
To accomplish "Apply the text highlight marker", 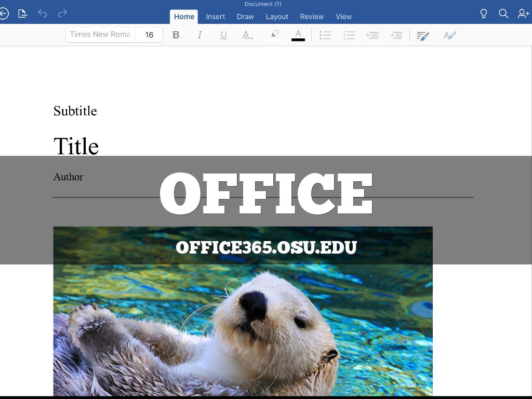I will 274,35.
